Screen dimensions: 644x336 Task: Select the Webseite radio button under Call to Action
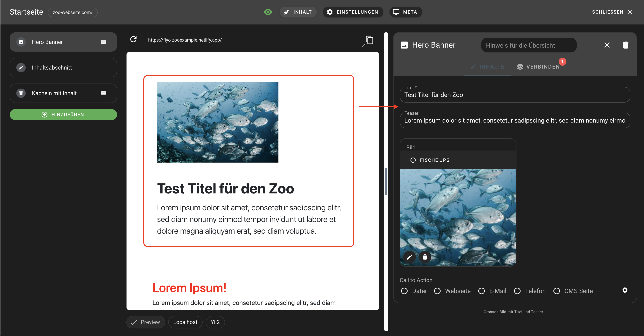coord(438,291)
